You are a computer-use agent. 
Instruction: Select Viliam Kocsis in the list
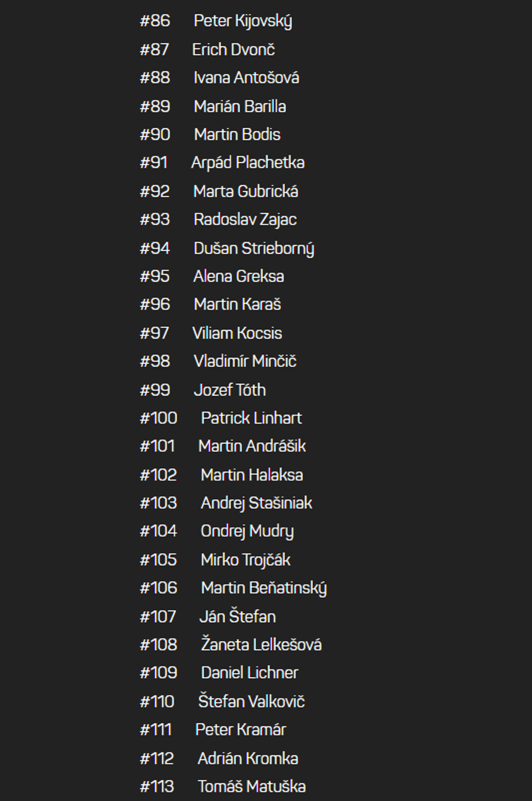pyautogui.click(x=237, y=333)
